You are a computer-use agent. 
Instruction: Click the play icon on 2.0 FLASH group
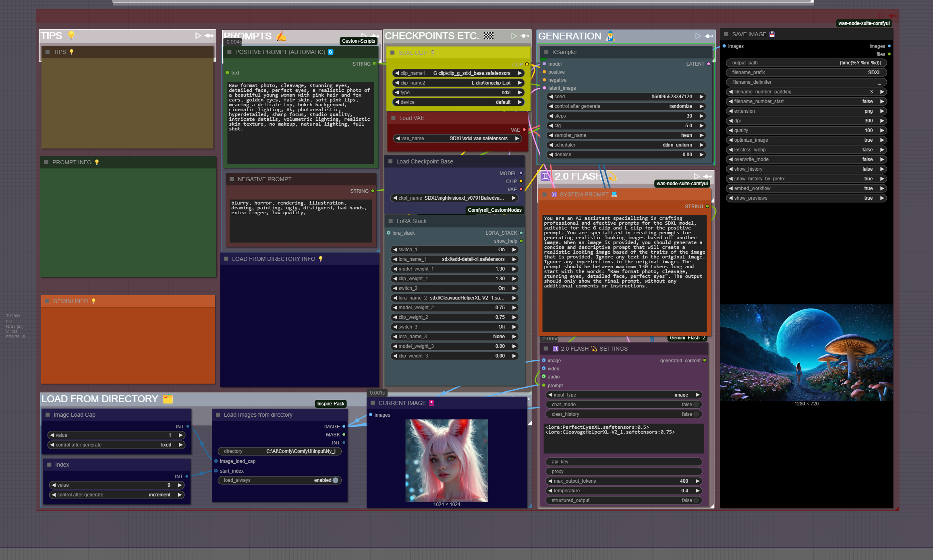click(x=697, y=176)
